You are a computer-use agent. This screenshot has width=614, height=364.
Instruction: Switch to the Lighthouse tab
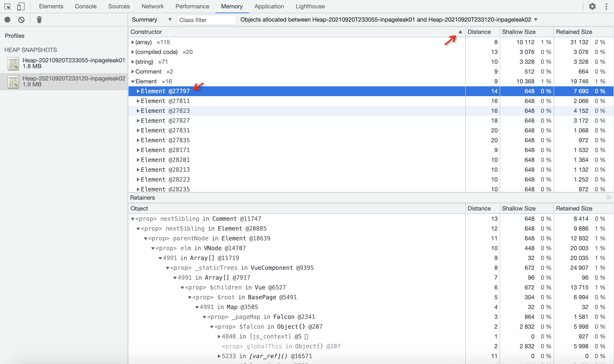coord(310,6)
